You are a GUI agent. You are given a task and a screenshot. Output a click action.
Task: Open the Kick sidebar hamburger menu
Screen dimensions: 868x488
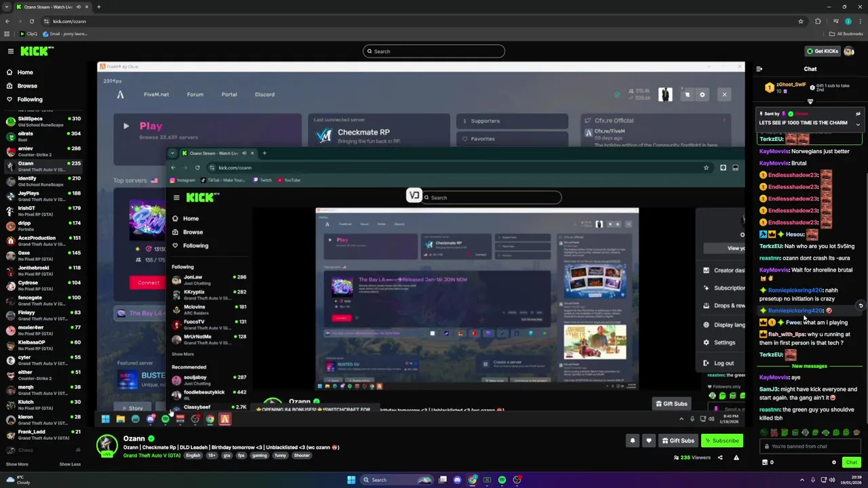[10, 51]
